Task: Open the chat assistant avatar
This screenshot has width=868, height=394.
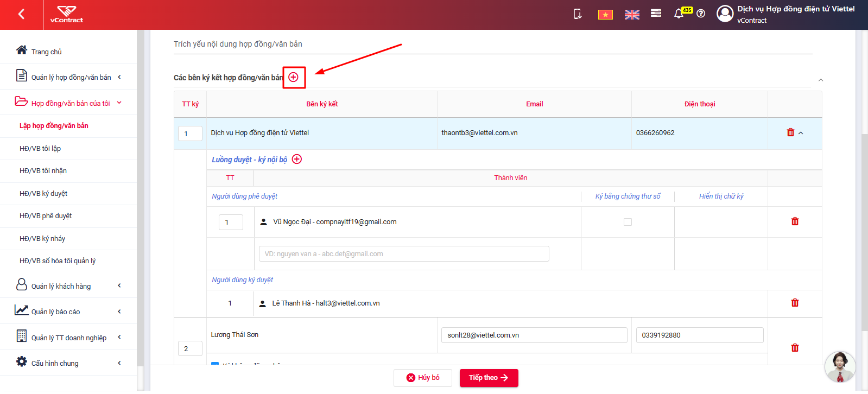Action: coord(840,367)
